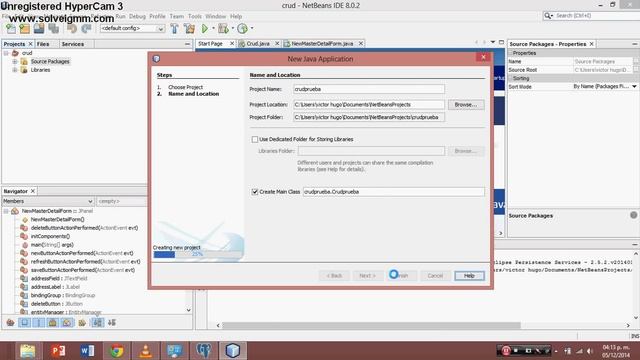Click the Help button in wizard
Image resolution: width=640 pixels, height=360 pixels.
(469, 276)
